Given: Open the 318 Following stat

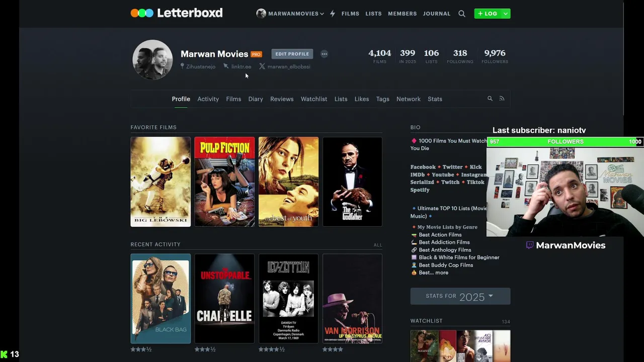Looking at the screenshot, I should coord(460,56).
